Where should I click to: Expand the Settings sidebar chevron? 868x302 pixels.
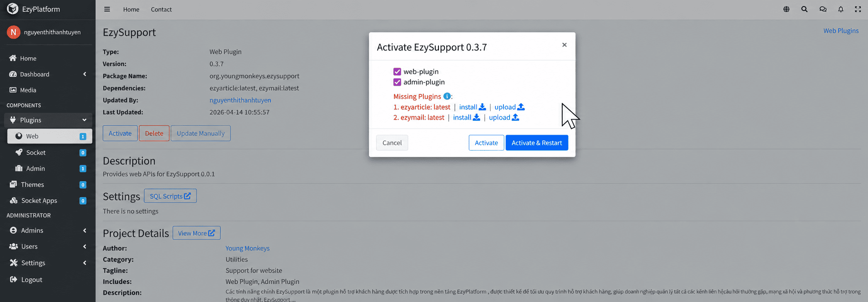pyautogui.click(x=85, y=263)
